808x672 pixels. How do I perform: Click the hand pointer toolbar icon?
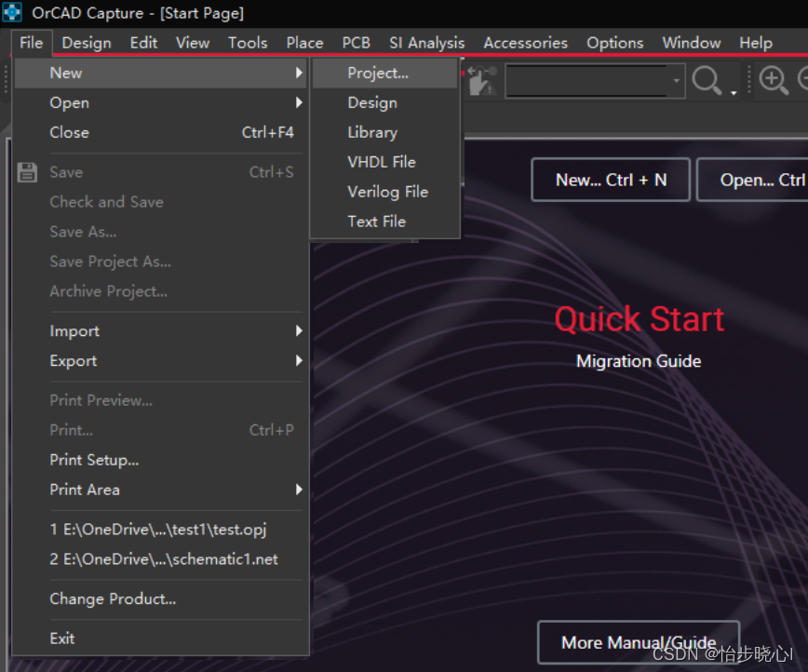[481, 81]
